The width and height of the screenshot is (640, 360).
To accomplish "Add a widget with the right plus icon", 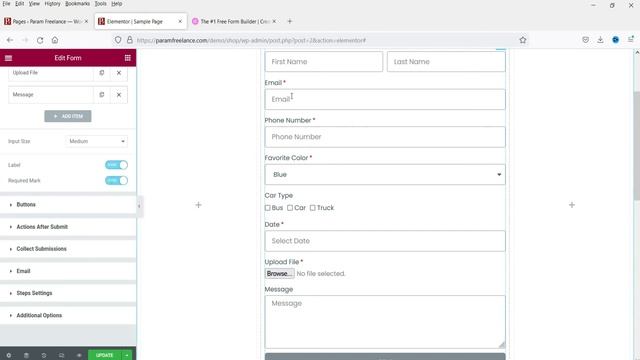I will pyautogui.click(x=572, y=205).
